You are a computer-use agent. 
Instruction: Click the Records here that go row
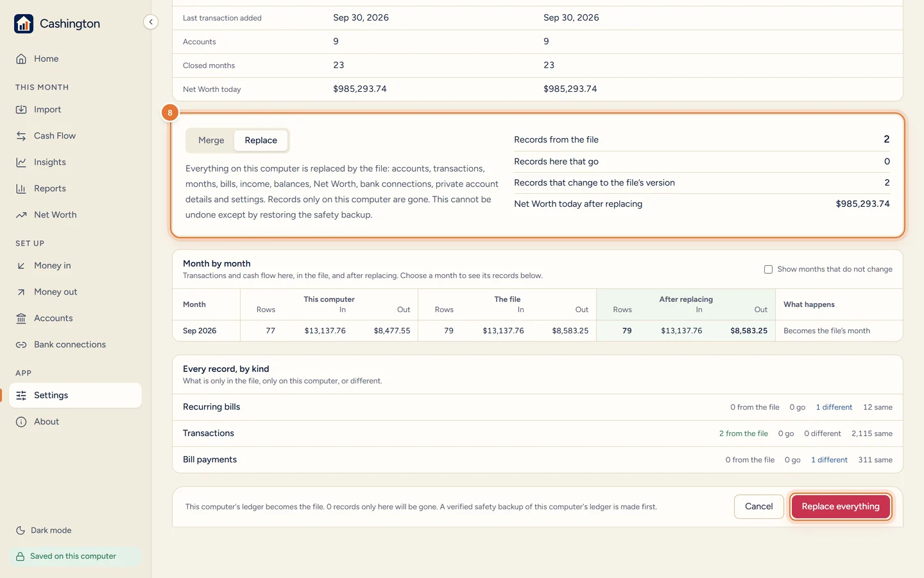point(702,162)
